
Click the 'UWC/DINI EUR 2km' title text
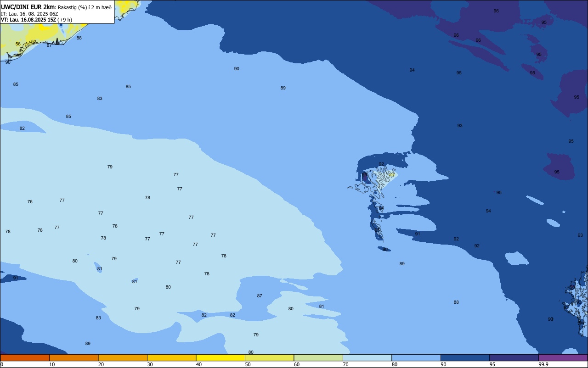coord(28,7)
